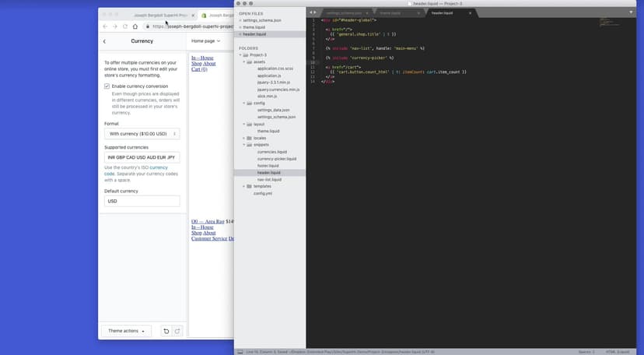Screen dimensions: 644x355
Task: Toggle the Enable currency conversion checkbox
Action: (107, 86)
